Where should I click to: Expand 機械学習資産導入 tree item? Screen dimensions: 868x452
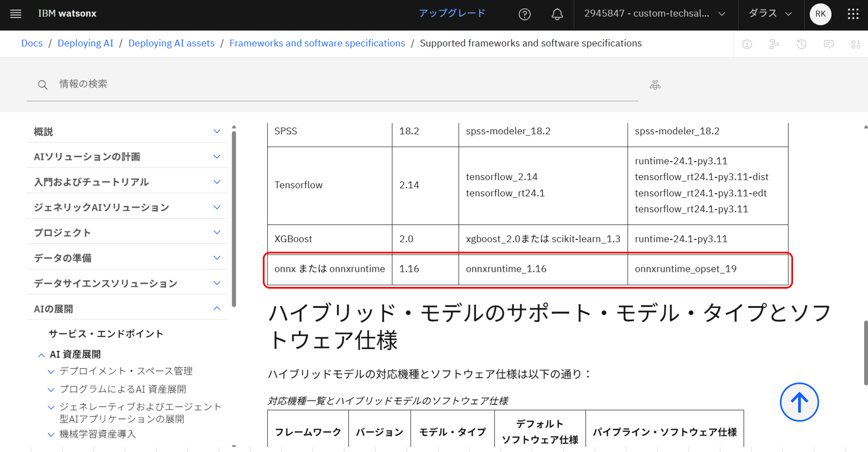point(51,435)
